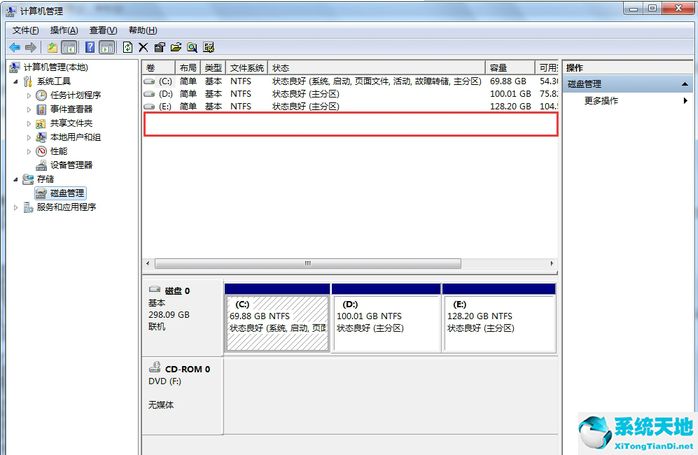Click the magnifier search toolbar icon

point(191,47)
